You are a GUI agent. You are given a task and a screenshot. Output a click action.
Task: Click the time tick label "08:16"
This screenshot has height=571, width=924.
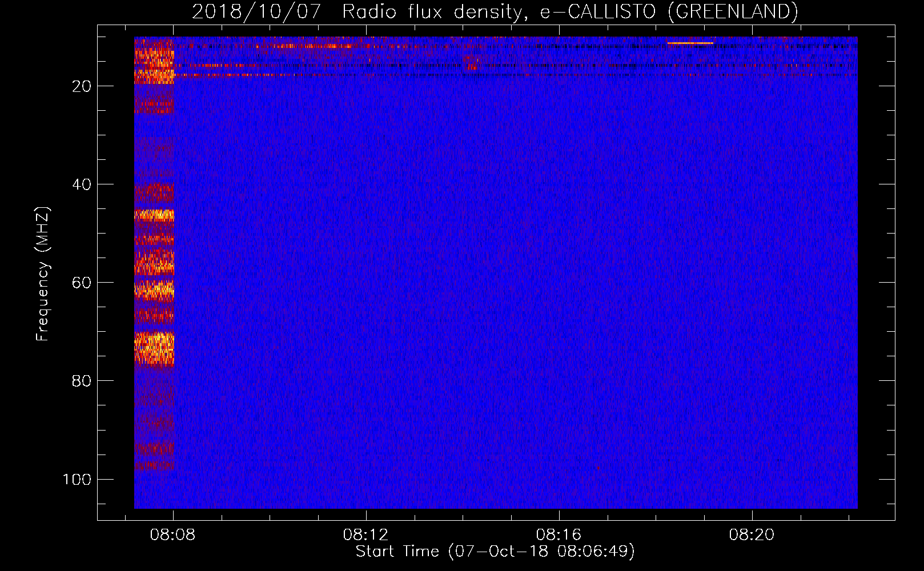point(559,534)
